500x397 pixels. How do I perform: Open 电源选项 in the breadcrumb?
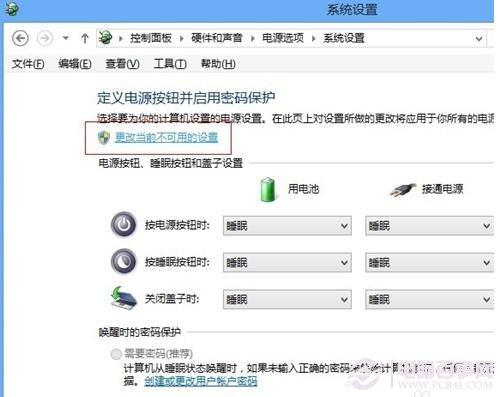point(283,38)
